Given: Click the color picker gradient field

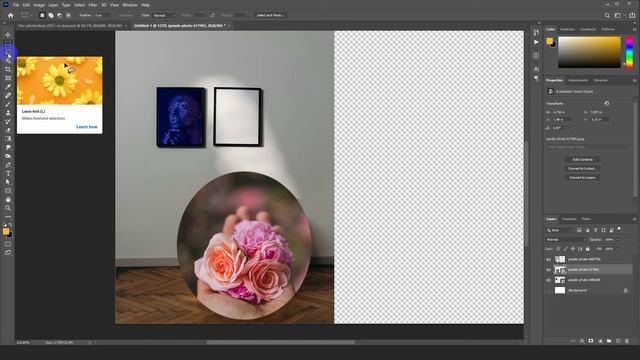Looking at the screenshot, I should 589,52.
